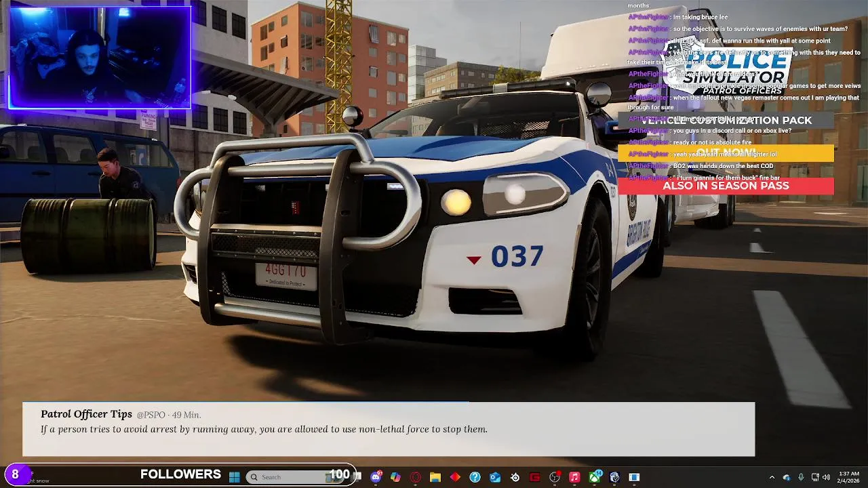Click the FOLLOWERS overlay label

(x=180, y=474)
